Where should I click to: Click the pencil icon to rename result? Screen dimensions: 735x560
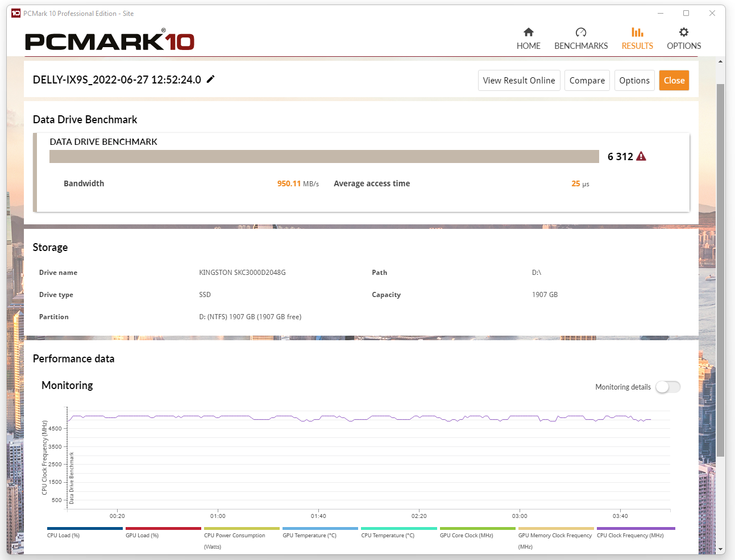[x=210, y=79]
